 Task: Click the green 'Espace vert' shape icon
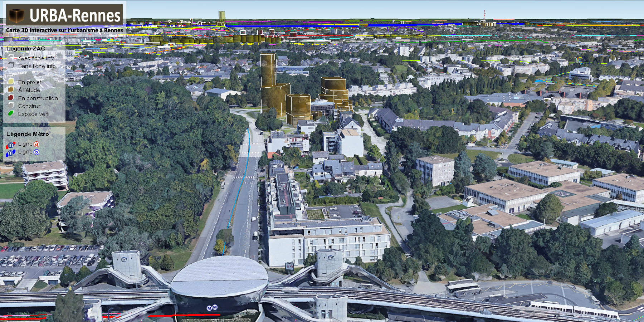click(11, 113)
